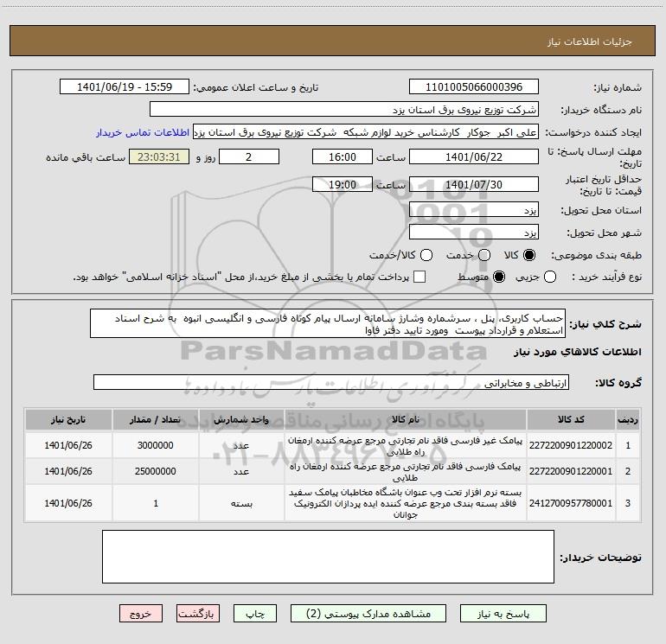The image size is (666, 644).
Task: Click the تعداد / مقدار column header
Action: [156, 420]
